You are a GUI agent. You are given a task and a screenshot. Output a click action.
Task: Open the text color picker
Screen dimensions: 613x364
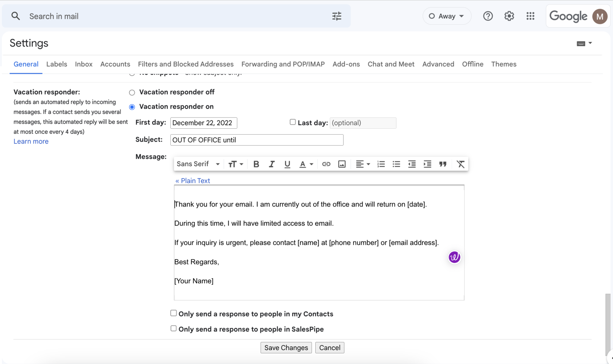tap(306, 164)
